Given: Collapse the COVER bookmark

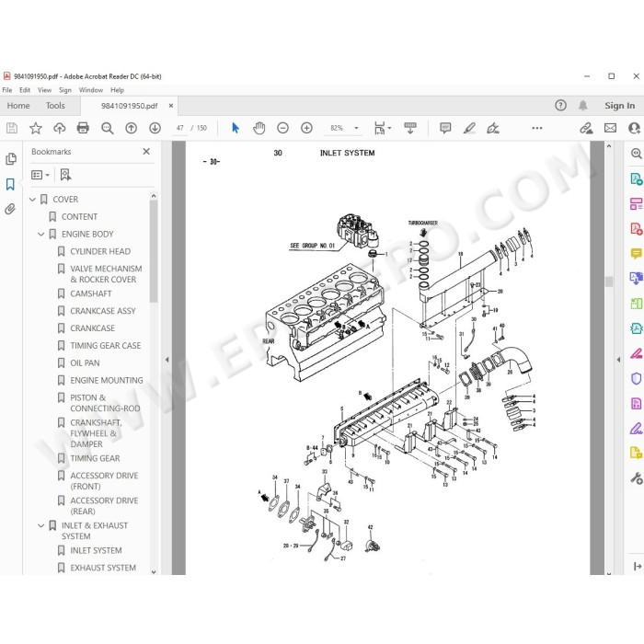Looking at the screenshot, I should (x=32, y=200).
